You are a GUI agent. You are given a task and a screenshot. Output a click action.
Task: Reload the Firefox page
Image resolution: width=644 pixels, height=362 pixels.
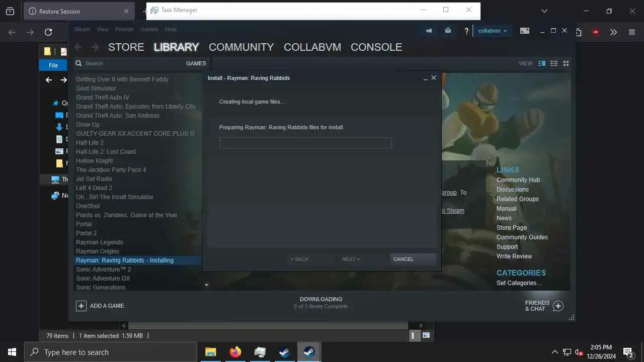click(48, 32)
